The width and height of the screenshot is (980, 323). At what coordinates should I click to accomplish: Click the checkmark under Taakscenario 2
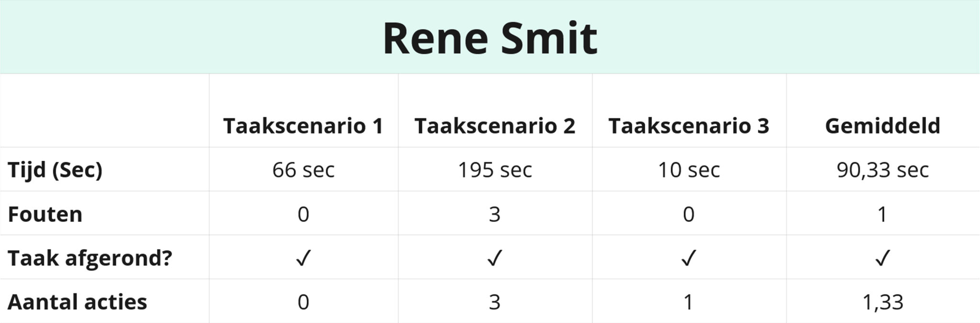495,258
